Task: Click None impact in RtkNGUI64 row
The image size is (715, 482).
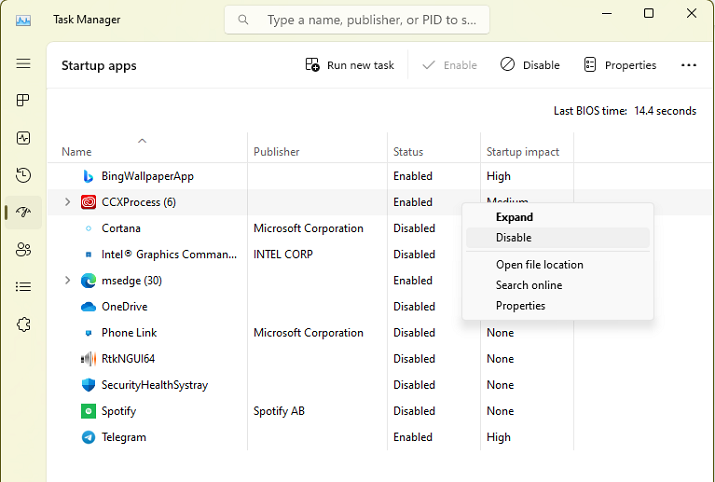Action: pos(500,359)
